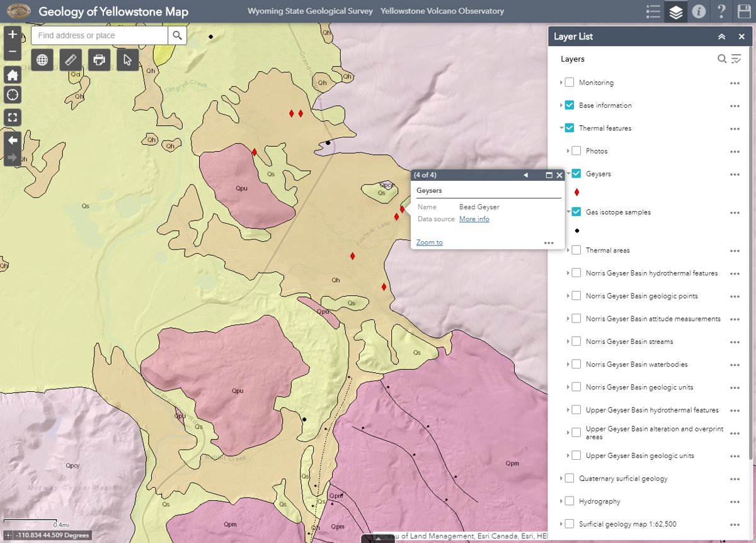Screen dimensions: 756x543
Task: Enable the Thermal areas layer
Action: 576,250
